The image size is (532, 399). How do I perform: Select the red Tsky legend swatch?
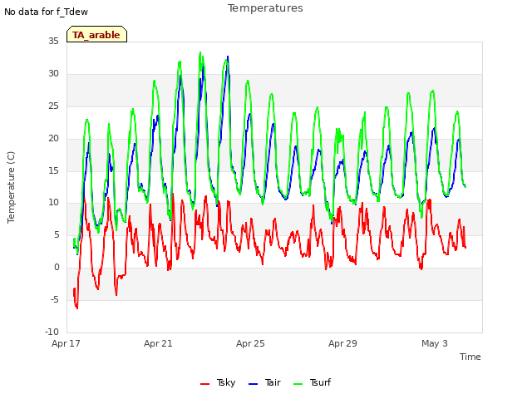click(205, 384)
